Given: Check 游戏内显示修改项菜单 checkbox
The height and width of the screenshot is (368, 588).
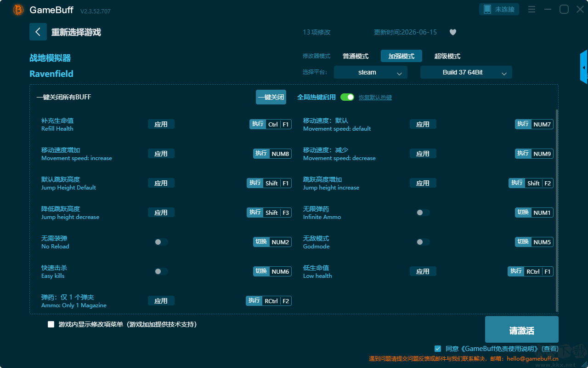Looking at the screenshot, I should click(x=51, y=324).
